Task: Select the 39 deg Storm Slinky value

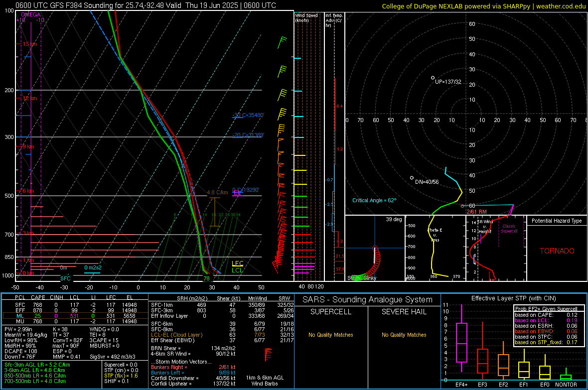Action: [x=394, y=219]
